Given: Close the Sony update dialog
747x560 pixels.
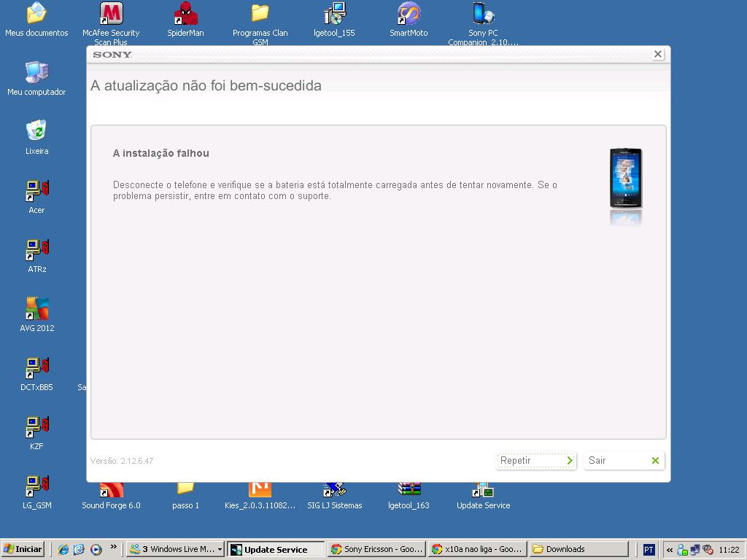Looking at the screenshot, I should [x=657, y=54].
